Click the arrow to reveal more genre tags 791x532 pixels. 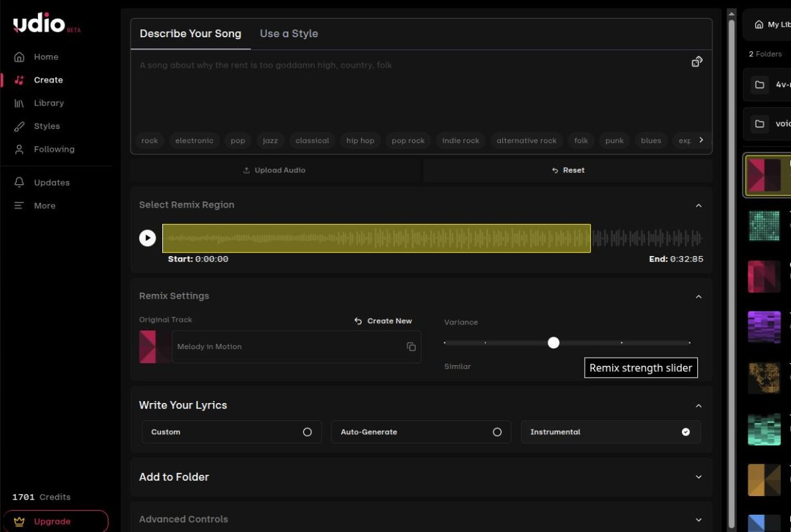click(701, 140)
